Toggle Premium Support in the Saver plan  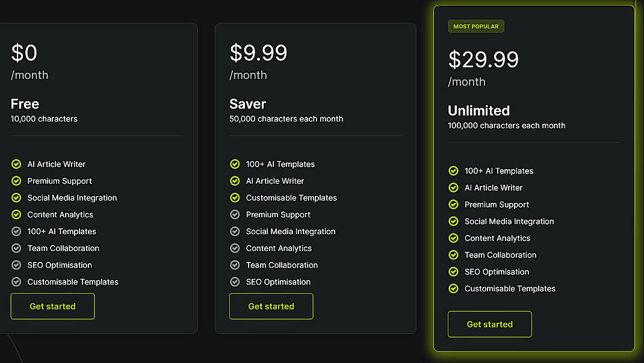pyautogui.click(x=278, y=214)
